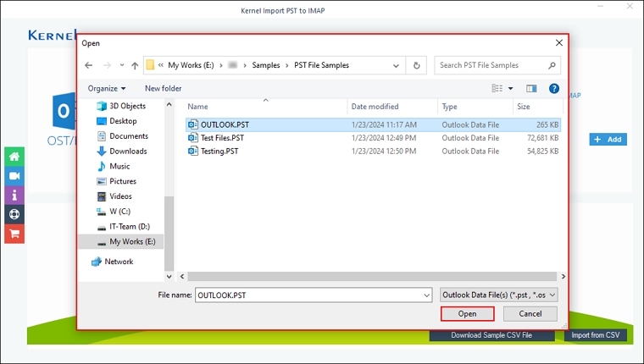Click Import from CSV button
The height and width of the screenshot is (364, 644).
pyautogui.click(x=595, y=335)
